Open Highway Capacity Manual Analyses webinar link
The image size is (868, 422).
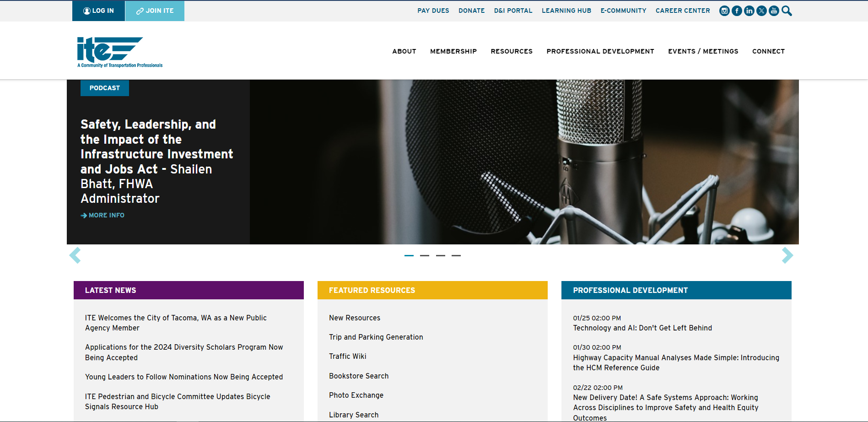click(676, 362)
